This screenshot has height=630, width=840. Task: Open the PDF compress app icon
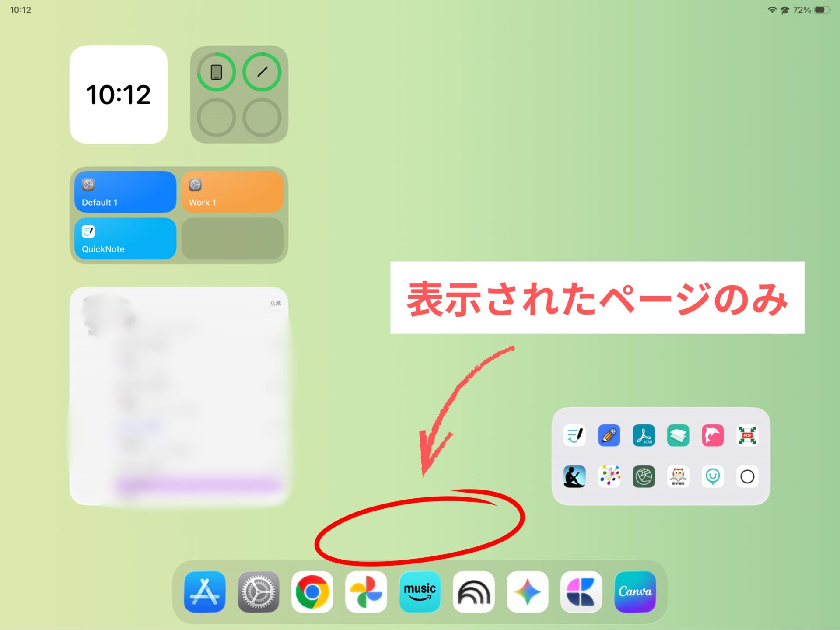click(x=747, y=435)
